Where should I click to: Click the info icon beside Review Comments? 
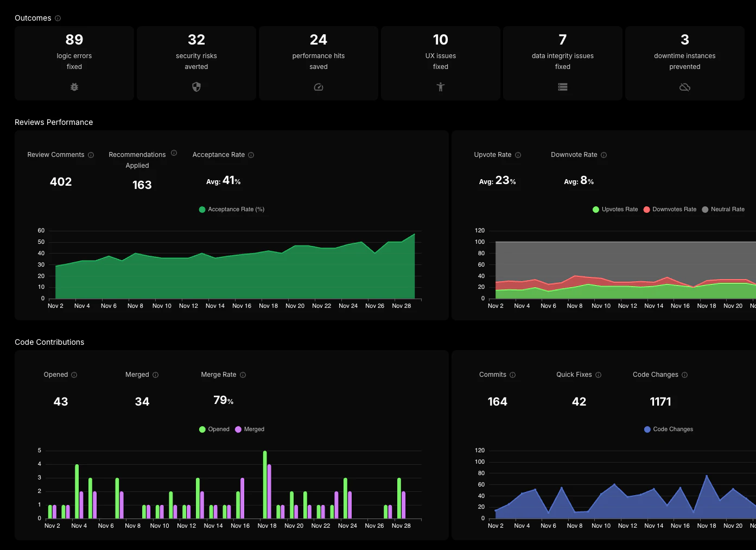[92, 155]
